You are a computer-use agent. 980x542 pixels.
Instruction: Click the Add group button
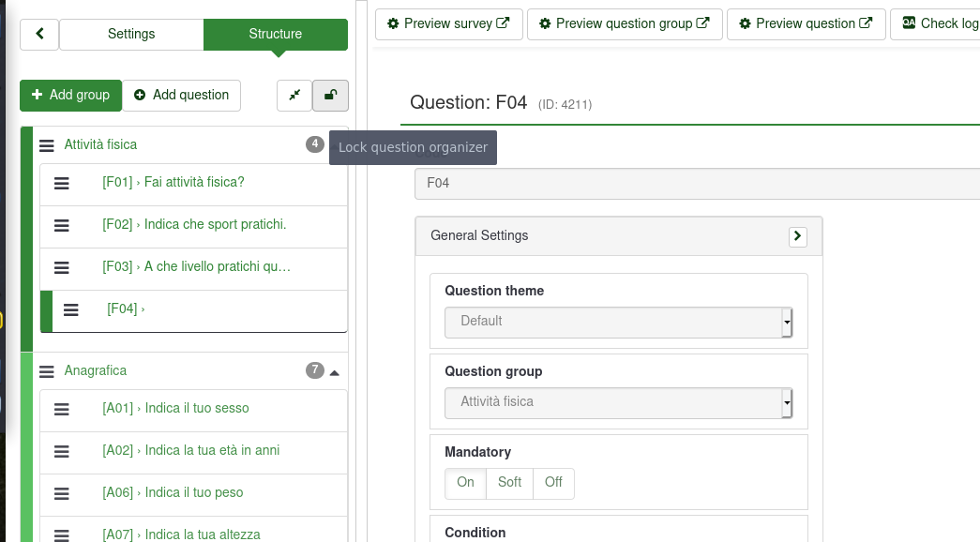71,95
